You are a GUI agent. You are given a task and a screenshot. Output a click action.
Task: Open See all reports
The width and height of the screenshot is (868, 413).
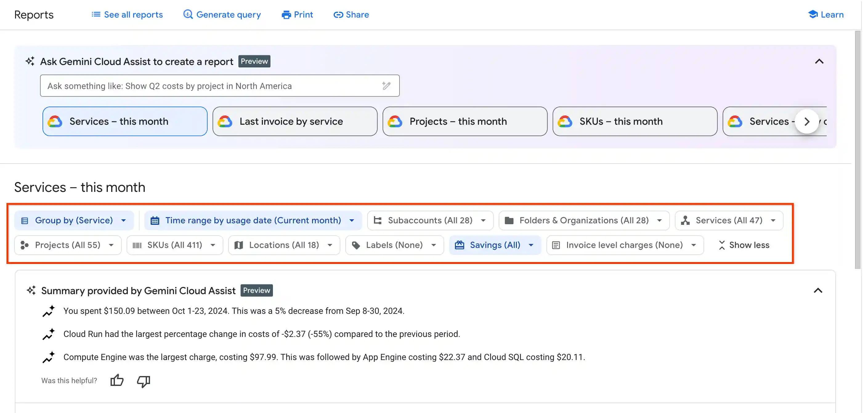coord(128,14)
